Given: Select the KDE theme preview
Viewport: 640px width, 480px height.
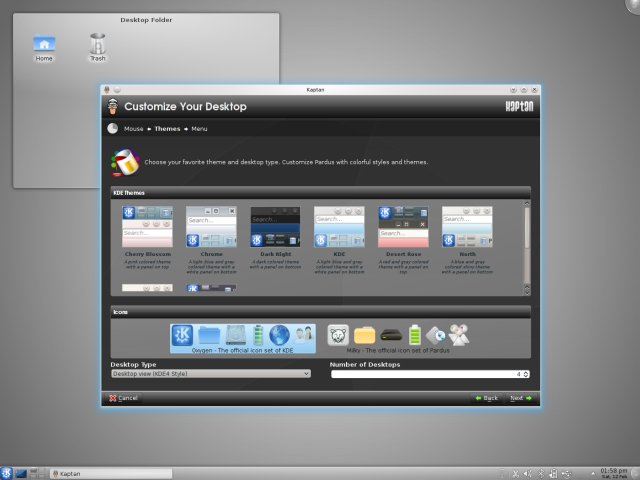Looking at the screenshot, I should tap(339, 227).
